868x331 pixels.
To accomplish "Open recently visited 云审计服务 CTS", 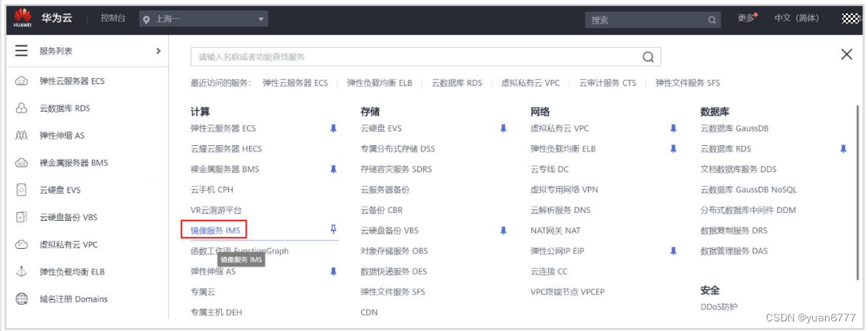I will (607, 83).
